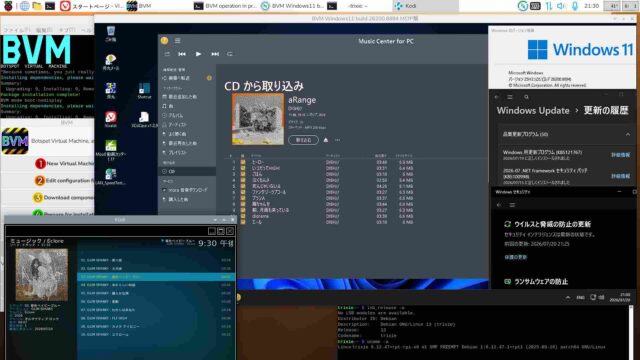The image size is (640, 360).
Task: Uncheck track 4 checkbox in CD list
Action: pyautogui.click(x=243, y=180)
